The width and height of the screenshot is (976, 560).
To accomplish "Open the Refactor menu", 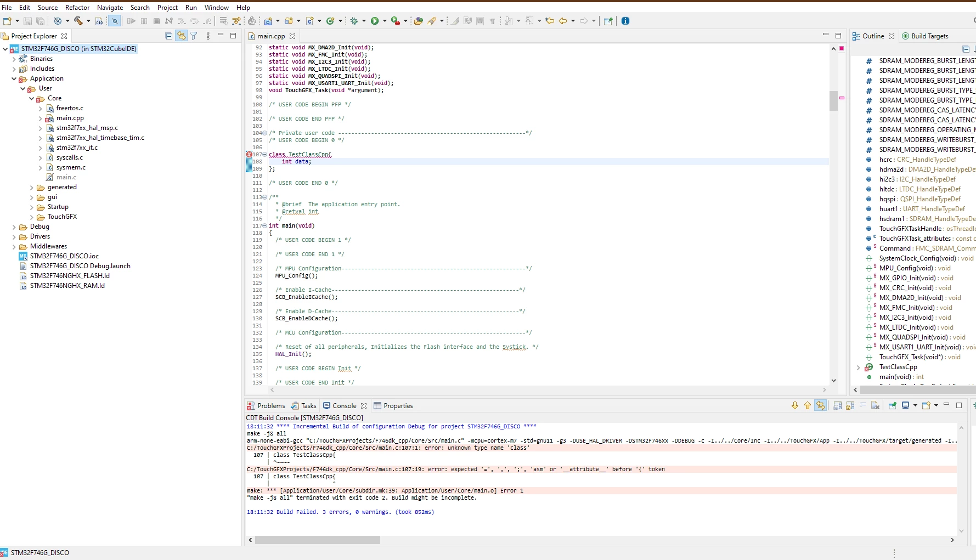I will click(77, 7).
